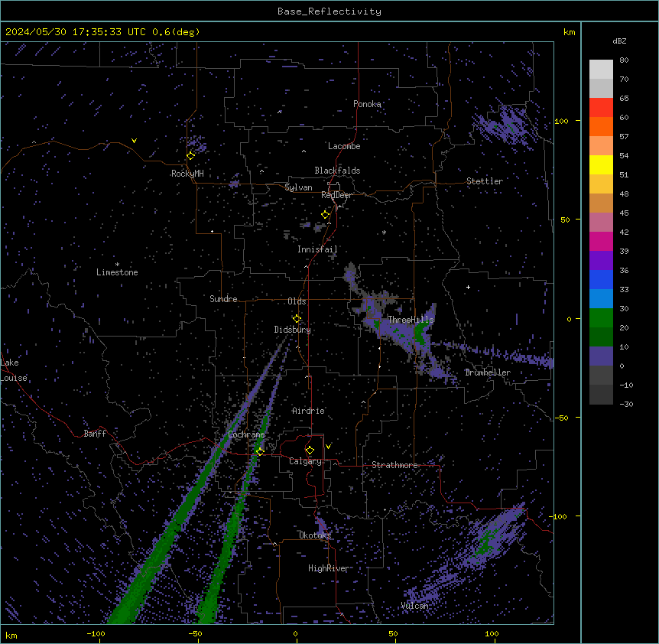Click the Okotoks town label

(x=315, y=535)
